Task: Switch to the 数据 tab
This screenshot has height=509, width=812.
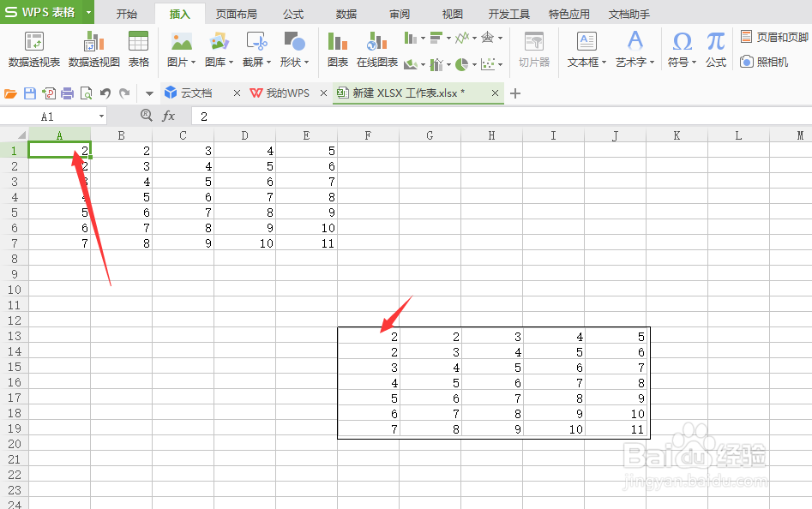Action: tap(346, 14)
